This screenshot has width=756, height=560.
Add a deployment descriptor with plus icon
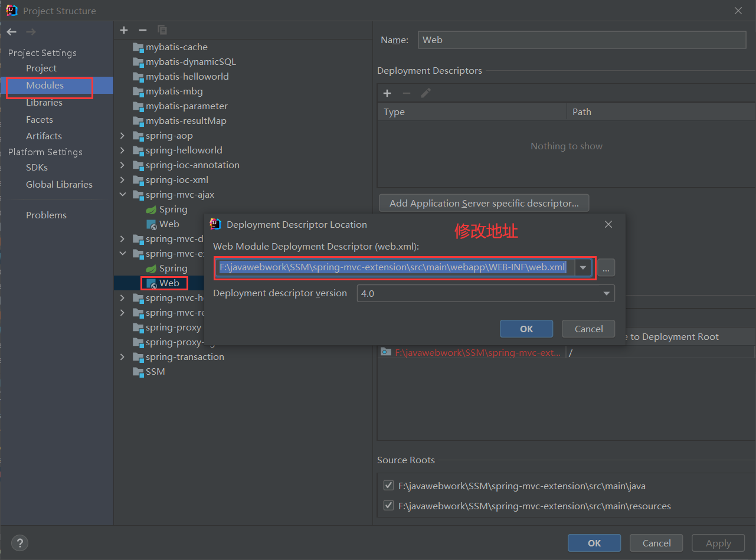pyautogui.click(x=387, y=93)
